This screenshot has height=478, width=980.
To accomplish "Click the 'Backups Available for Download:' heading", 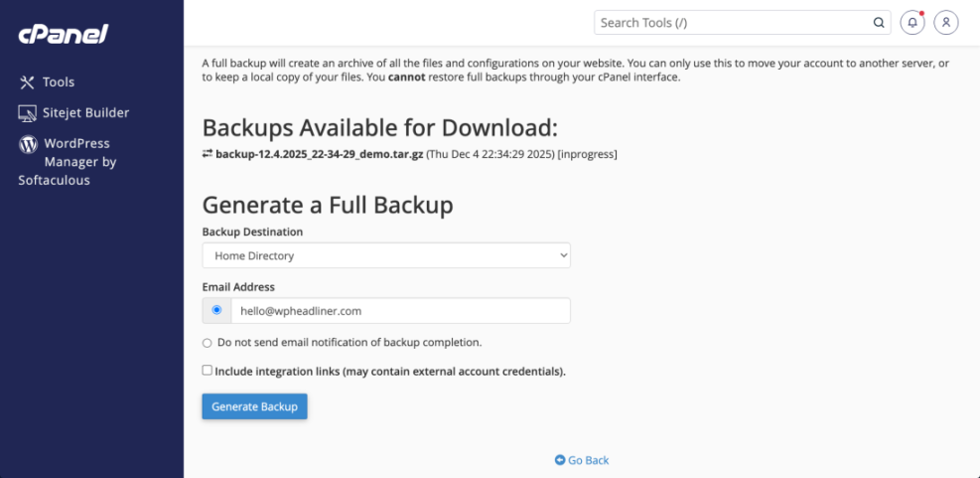I will coord(379,127).
